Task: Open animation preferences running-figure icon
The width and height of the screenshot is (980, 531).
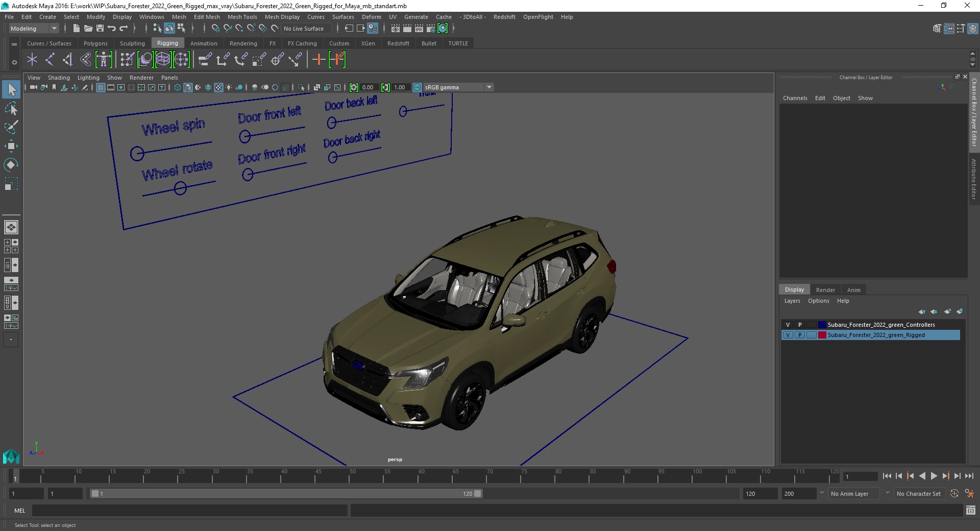Action: [969, 494]
